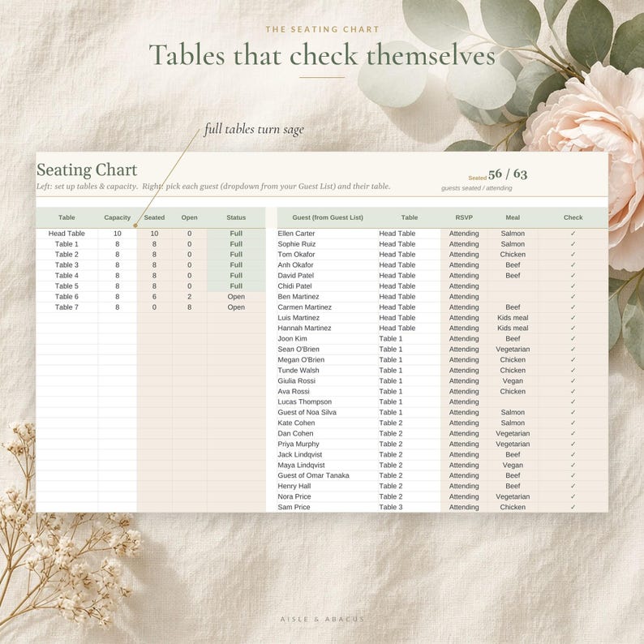Select the guest cell 'Lucas Thompson'

(x=328, y=401)
